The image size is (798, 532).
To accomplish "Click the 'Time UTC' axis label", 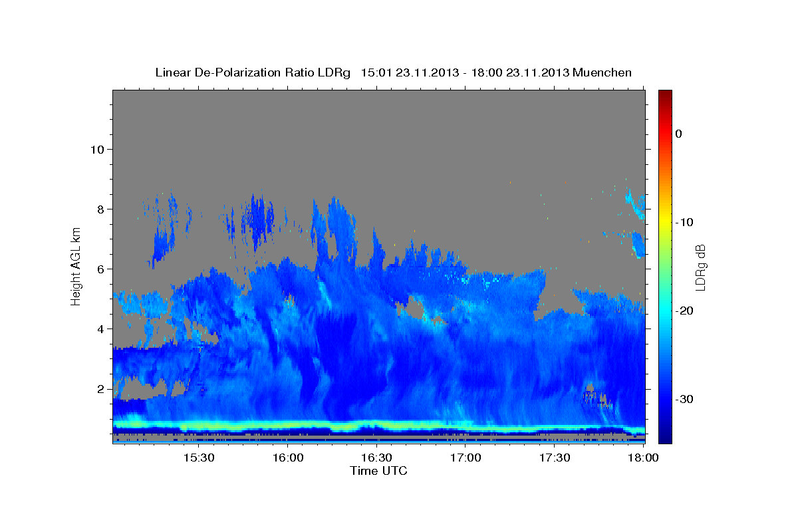I will pyautogui.click(x=378, y=471).
